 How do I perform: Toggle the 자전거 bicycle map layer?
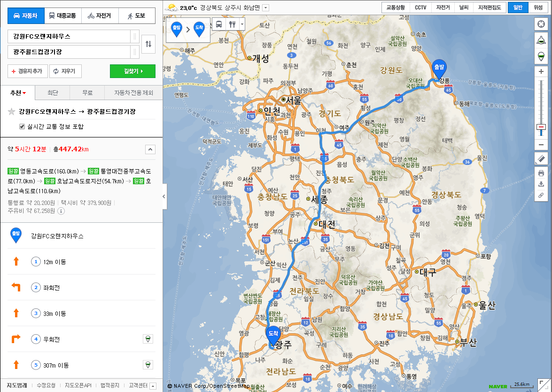(443, 8)
